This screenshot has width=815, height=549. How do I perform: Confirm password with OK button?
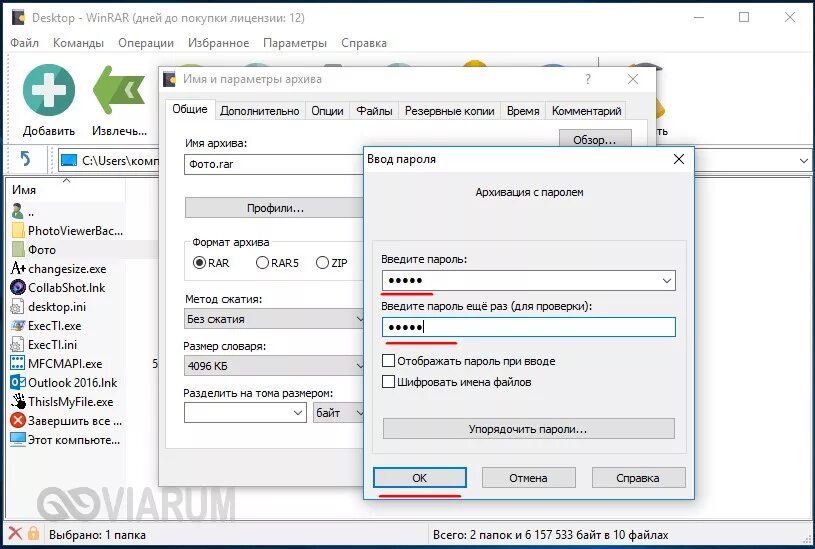[x=419, y=478]
